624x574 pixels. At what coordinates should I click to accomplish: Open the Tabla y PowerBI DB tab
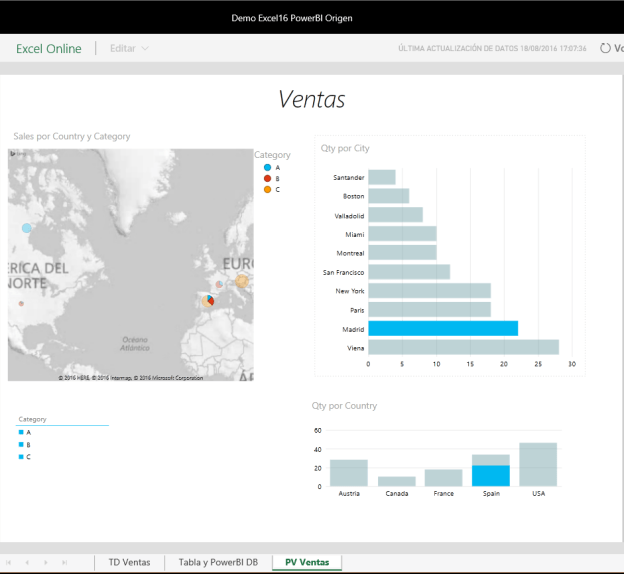tap(217, 562)
